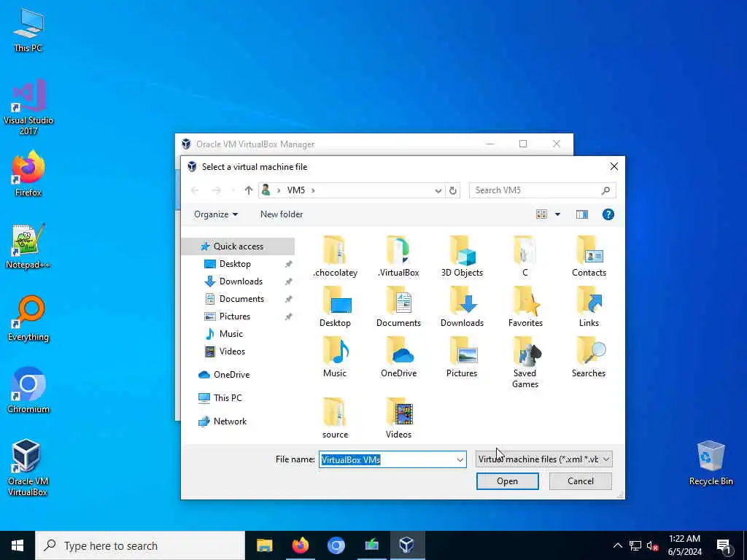Show the preview pane
The height and width of the screenshot is (560, 747).
[581, 214]
